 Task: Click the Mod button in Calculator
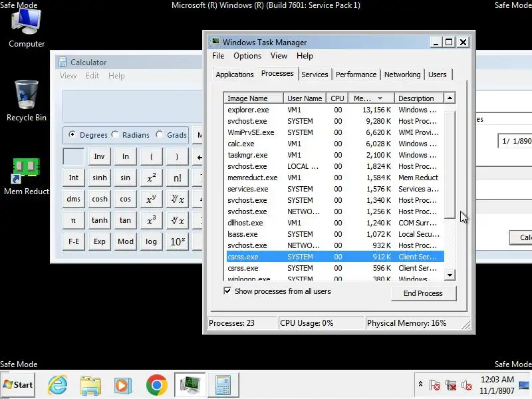pyautogui.click(x=126, y=241)
